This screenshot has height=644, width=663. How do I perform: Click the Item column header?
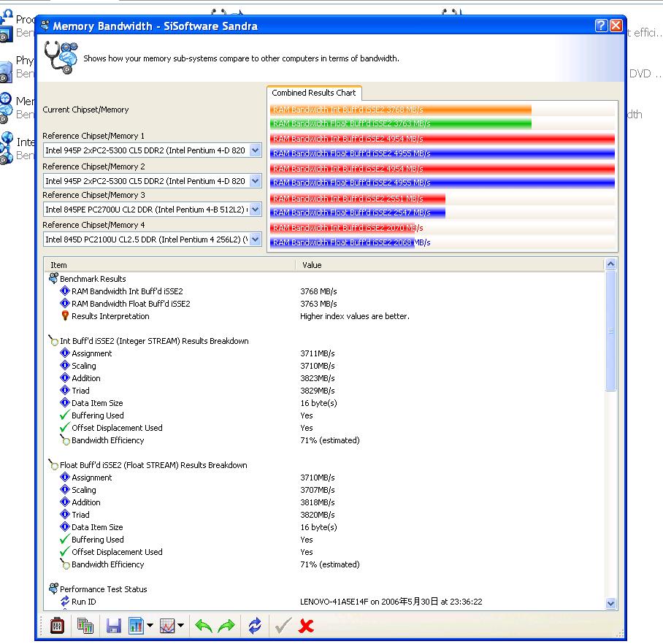coord(169,265)
